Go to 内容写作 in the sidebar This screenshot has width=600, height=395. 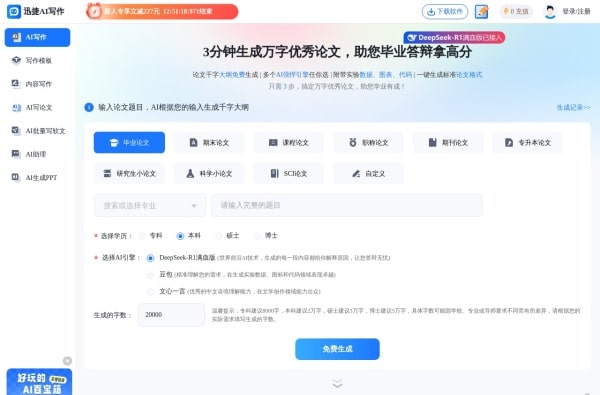[x=38, y=84]
